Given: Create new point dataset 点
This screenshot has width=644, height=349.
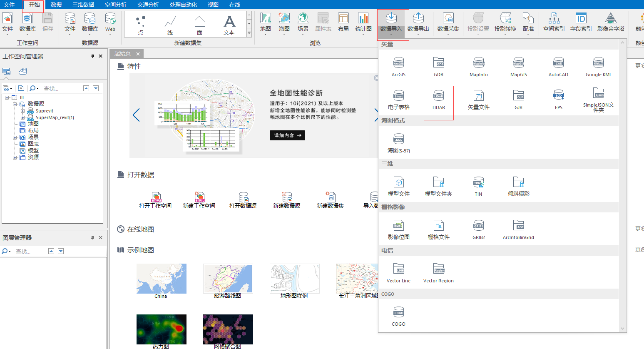Looking at the screenshot, I should pos(140,25).
